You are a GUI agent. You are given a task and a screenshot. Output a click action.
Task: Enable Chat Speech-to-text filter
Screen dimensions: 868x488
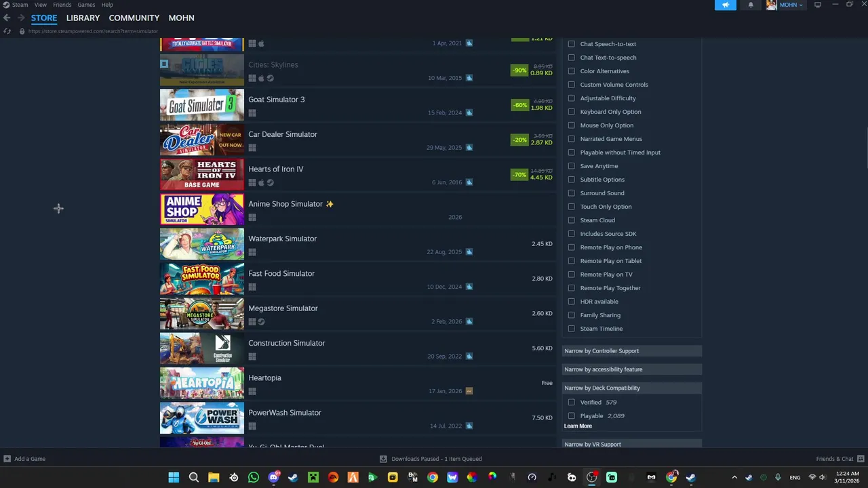click(571, 44)
